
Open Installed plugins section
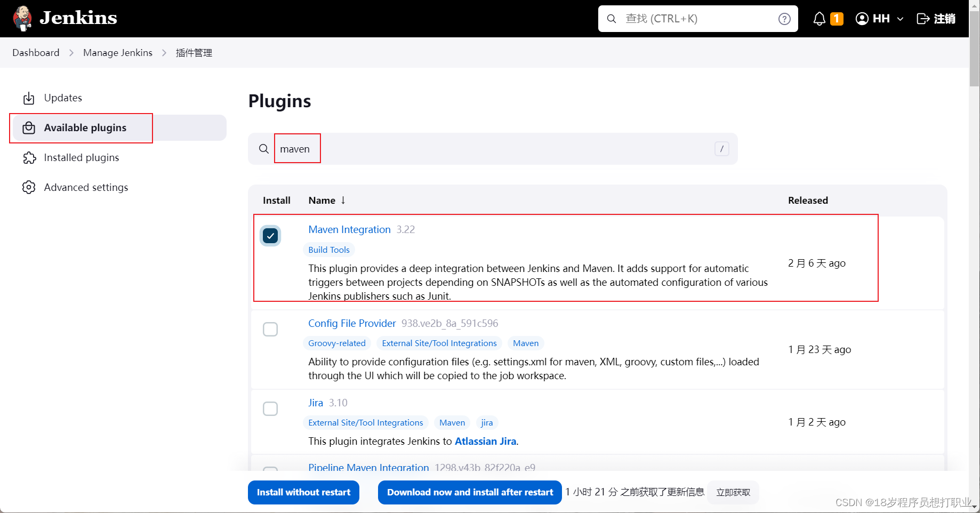tap(119, 158)
